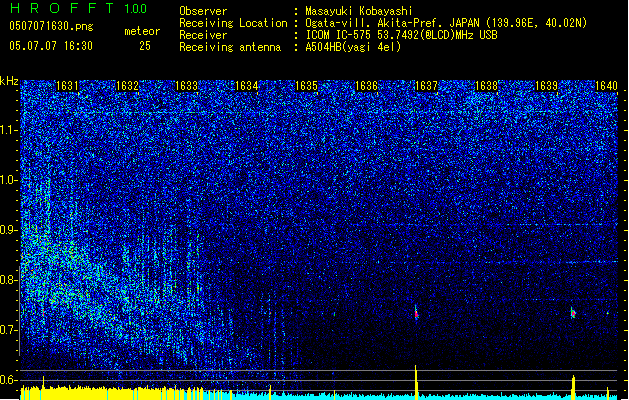Click the meteor echo spot below 1639
Viewport: 629px width, 400px height.
click(x=573, y=313)
